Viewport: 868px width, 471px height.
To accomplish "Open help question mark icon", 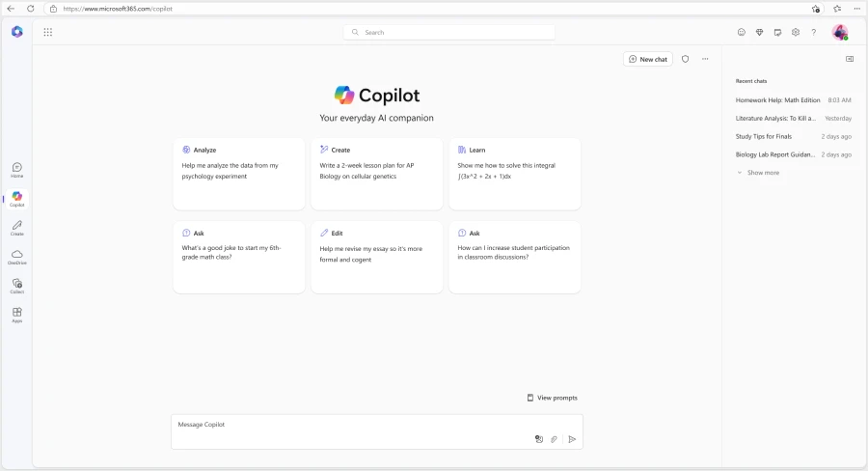I will [814, 32].
